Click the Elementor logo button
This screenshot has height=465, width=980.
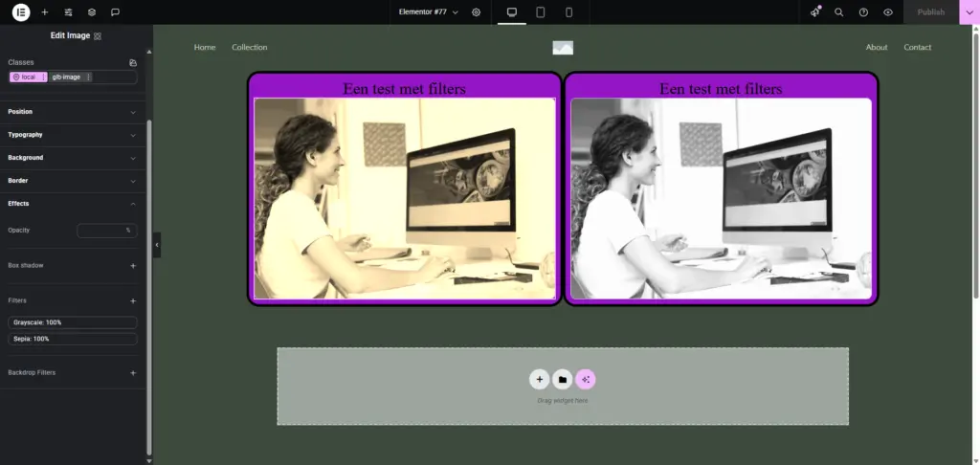pyautogui.click(x=21, y=11)
